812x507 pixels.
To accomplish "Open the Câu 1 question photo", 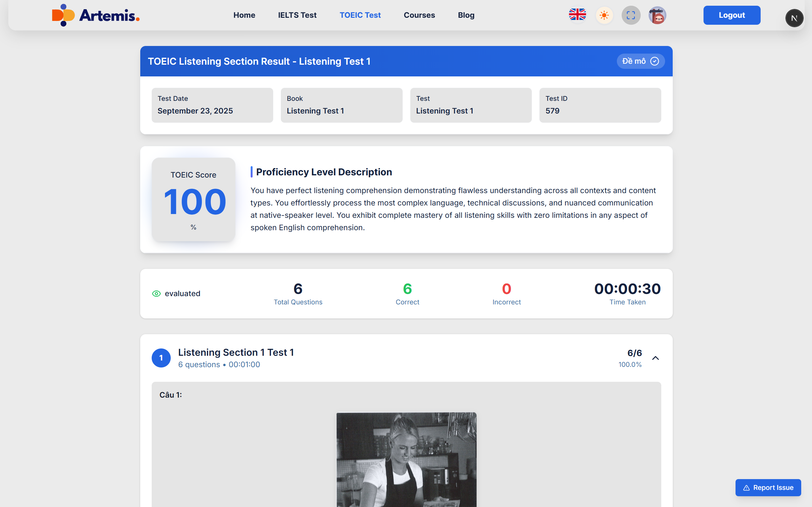I will coord(406,459).
